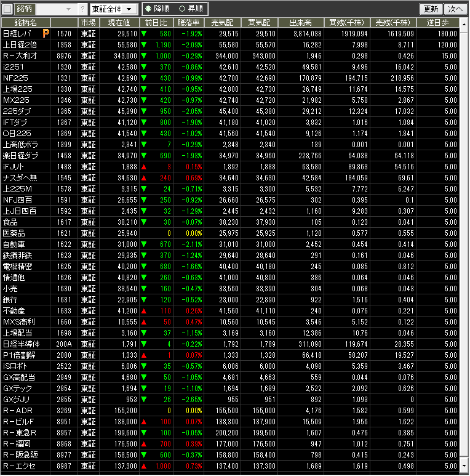
Task: Select the 降順 radio button
Action: tap(148, 9)
